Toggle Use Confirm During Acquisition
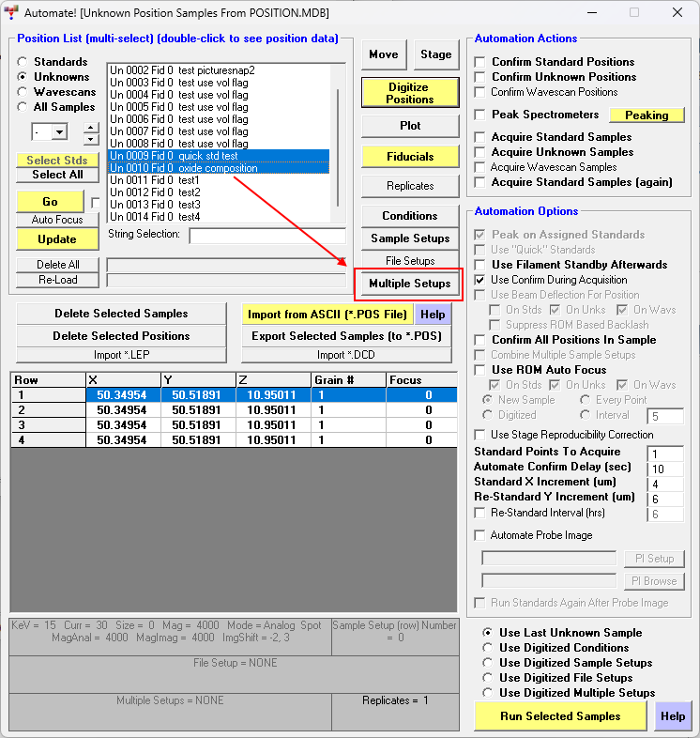The height and width of the screenshot is (738, 700). pyautogui.click(x=481, y=280)
